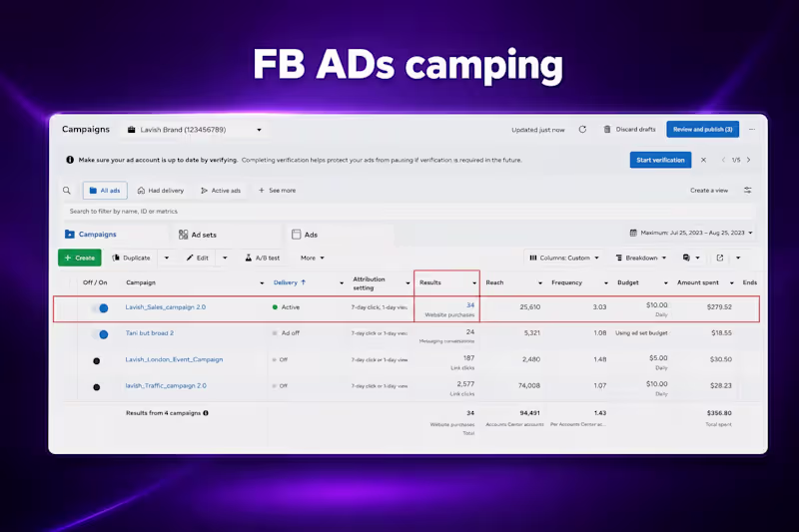This screenshot has width=799, height=532.
Task: Click the Edit button
Action: pos(197,258)
